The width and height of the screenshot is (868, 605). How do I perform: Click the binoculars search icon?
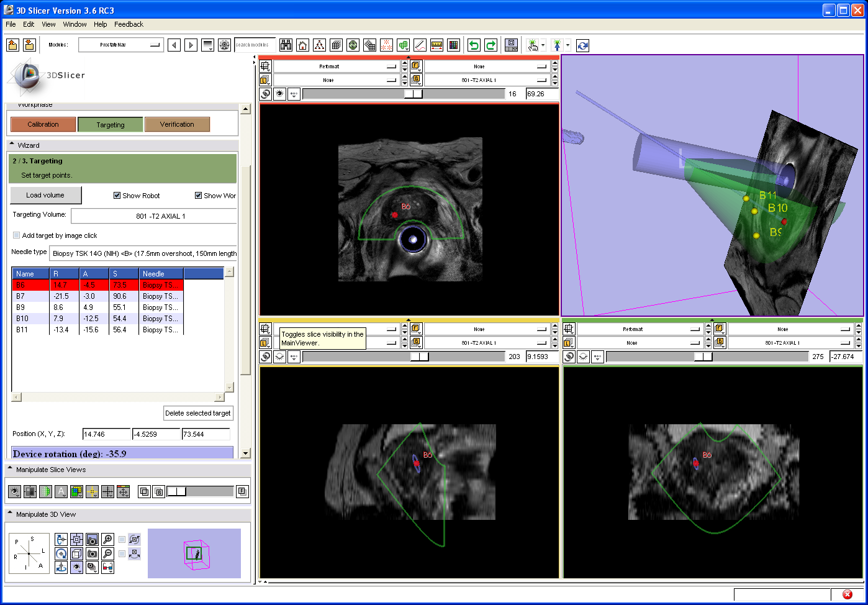[x=286, y=45]
